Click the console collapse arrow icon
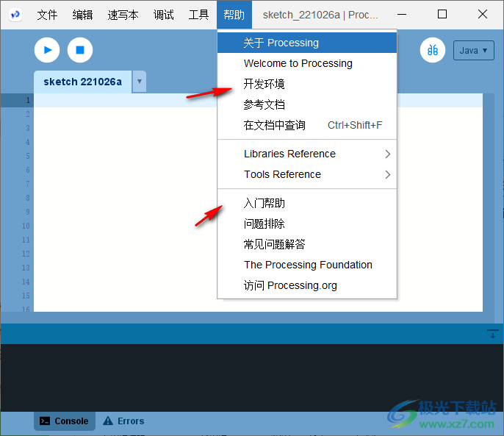This screenshot has height=436, width=504. click(492, 334)
